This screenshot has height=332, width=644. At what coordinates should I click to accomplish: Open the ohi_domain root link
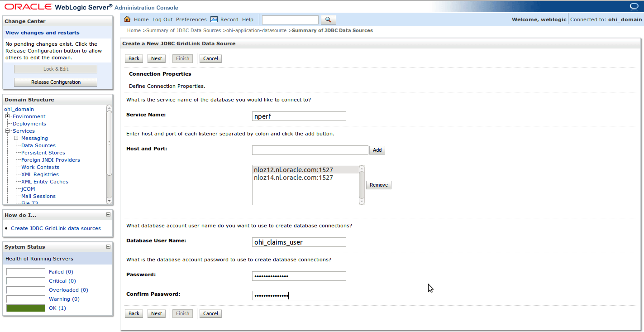point(19,109)
